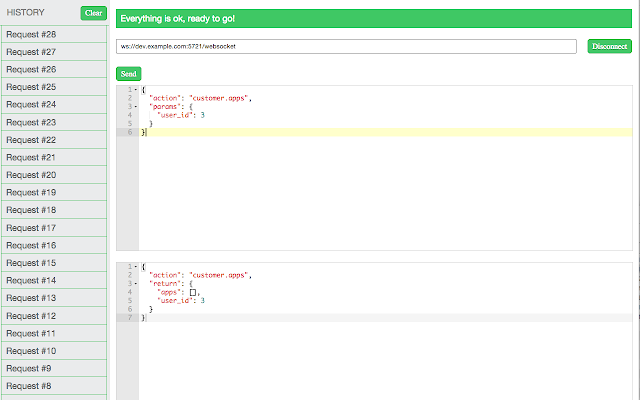Collapse the params fold arrow on line 3
This screenshot has height=400, width=640.
(136, 107)
